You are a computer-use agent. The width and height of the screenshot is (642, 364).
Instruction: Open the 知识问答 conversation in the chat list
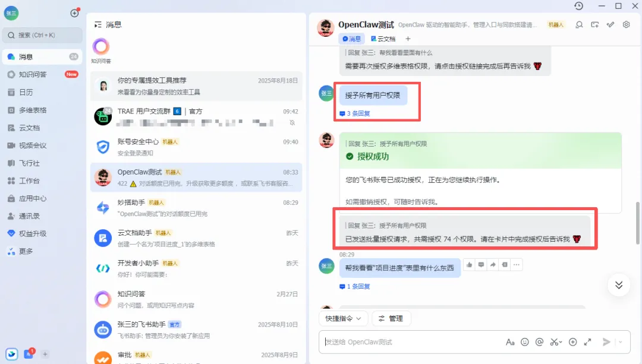196,299
